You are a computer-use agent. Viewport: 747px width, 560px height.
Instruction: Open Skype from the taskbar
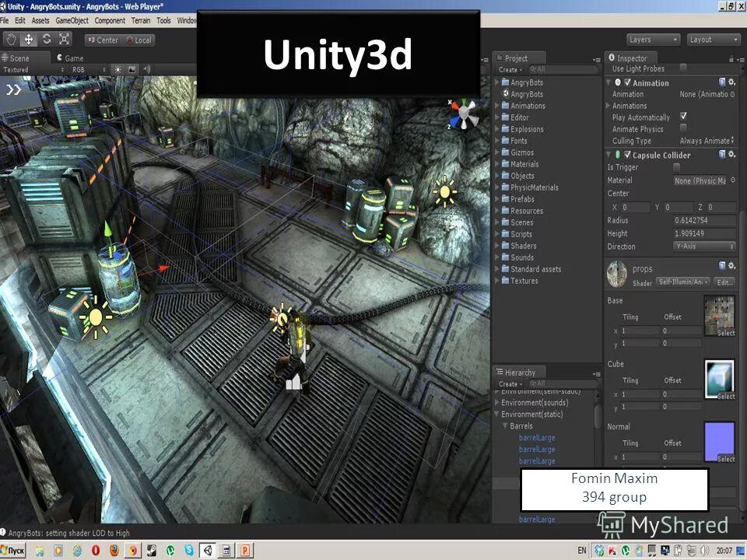[x=189, y=551]
